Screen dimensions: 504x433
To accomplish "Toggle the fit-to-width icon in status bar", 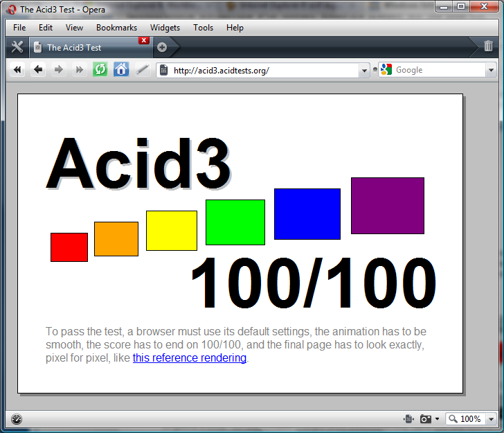I will [x=408, y=419].
